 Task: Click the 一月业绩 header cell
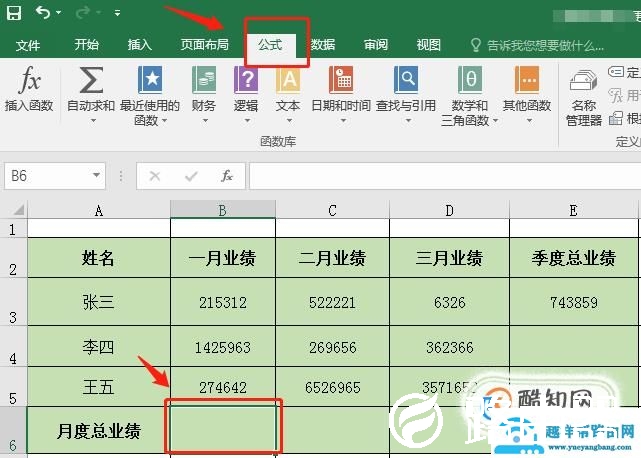223,258
